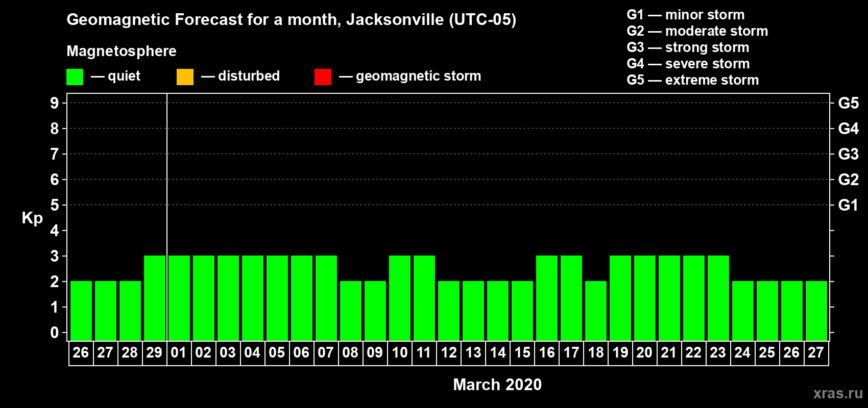The width and height of the screenshot is (868, 408).
Task: Click the green bar above date 01
Action: coord(179,298)
